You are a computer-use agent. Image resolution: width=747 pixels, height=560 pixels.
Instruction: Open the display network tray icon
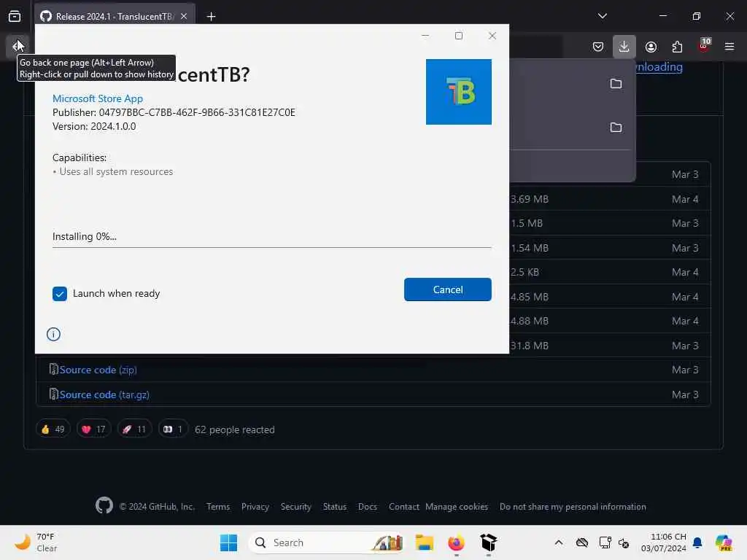tap(605, 542)
